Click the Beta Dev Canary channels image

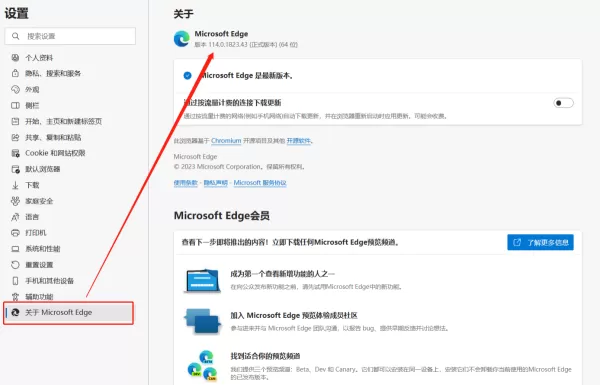(x=202, y=365)
